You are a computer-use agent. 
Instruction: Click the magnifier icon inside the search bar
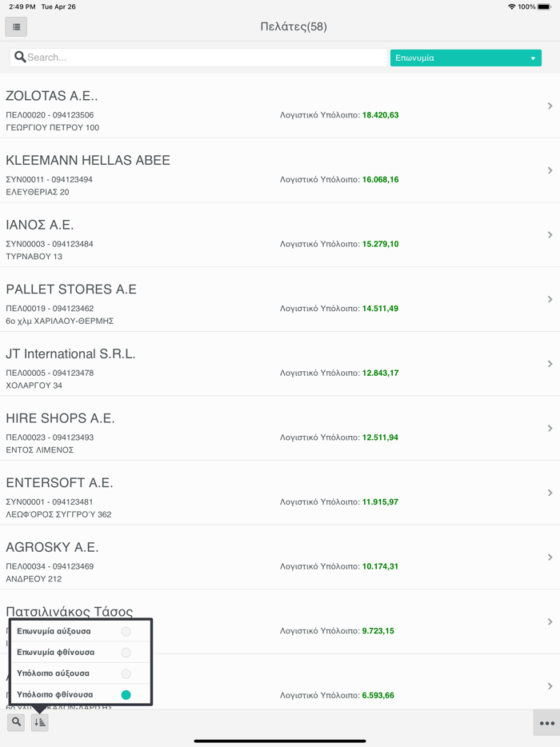click(x=19, y=57)
